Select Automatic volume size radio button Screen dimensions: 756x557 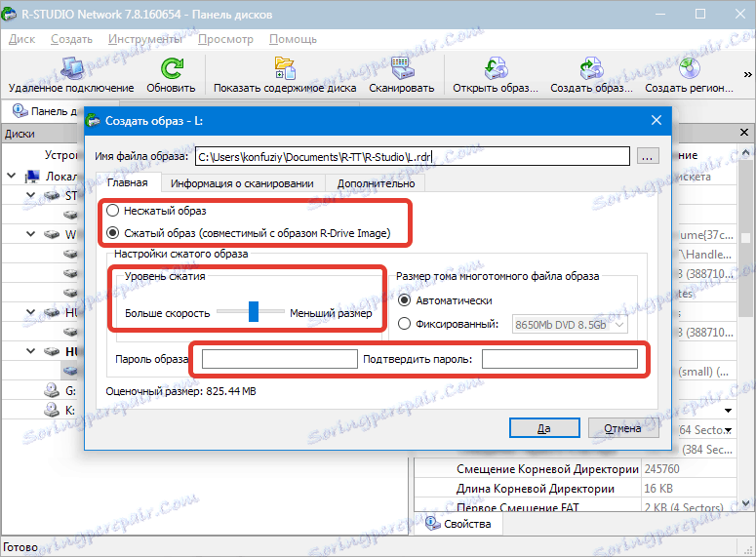coord(404,300)
